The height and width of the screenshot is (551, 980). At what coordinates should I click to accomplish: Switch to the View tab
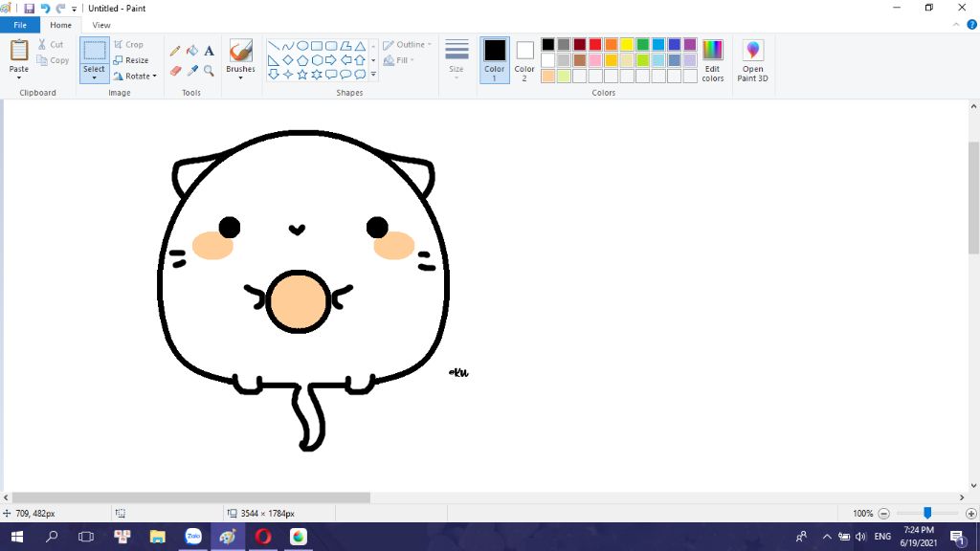101,25
